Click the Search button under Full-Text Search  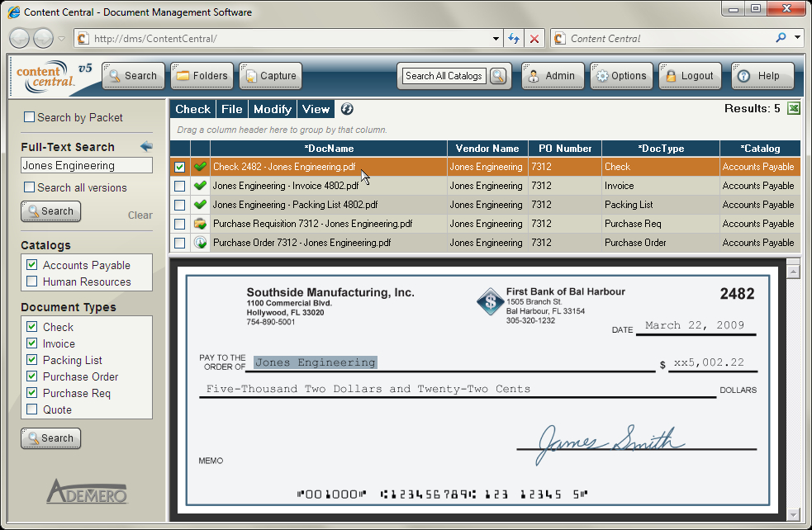tap(50, 211)
